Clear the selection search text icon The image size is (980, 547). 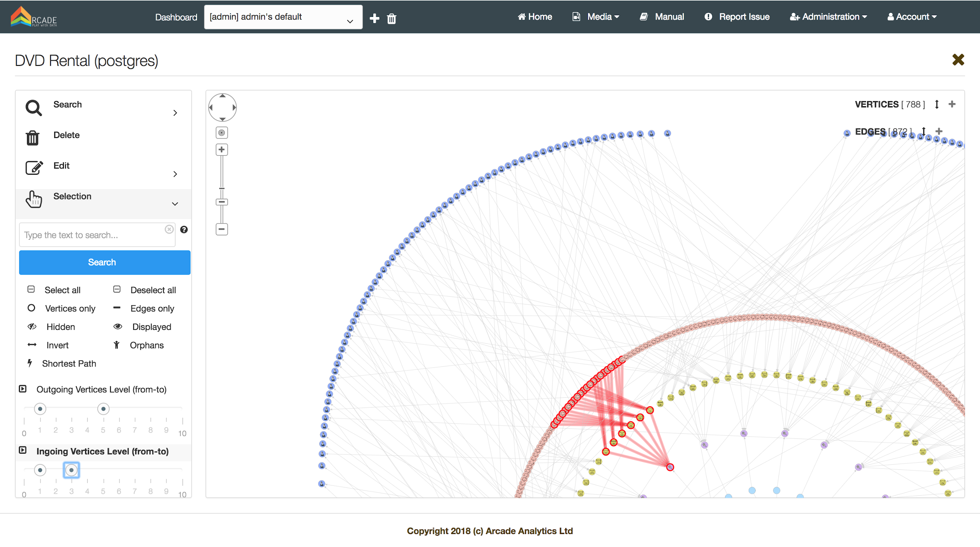click(169, 229)
